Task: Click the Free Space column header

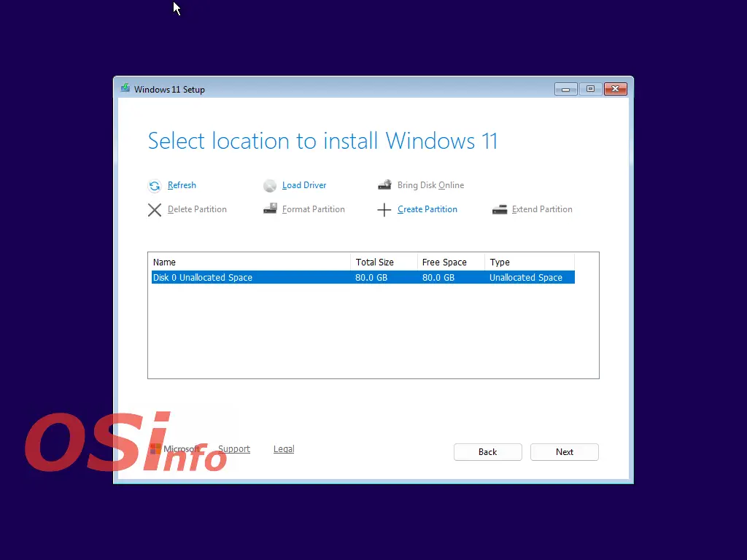Action: click(x=451, y=262)
